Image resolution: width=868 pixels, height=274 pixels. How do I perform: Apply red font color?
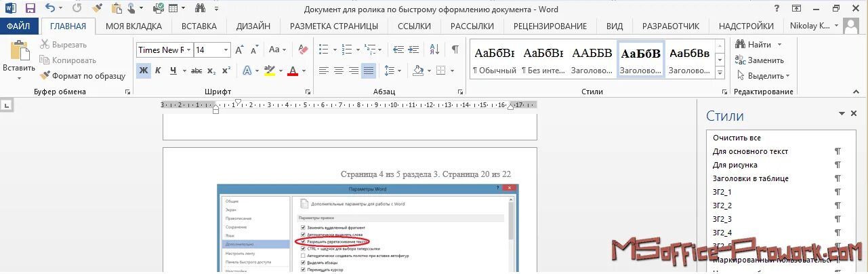[x=293, y=71]
